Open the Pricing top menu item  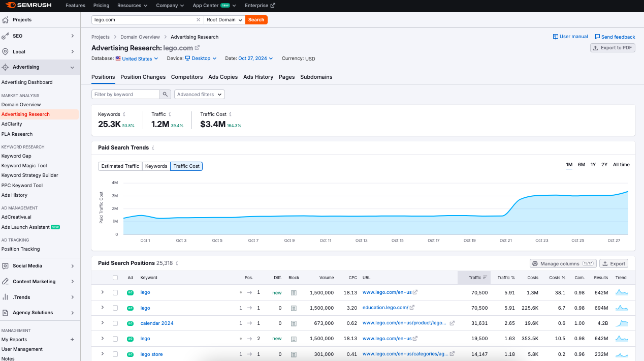click(101, 6)
